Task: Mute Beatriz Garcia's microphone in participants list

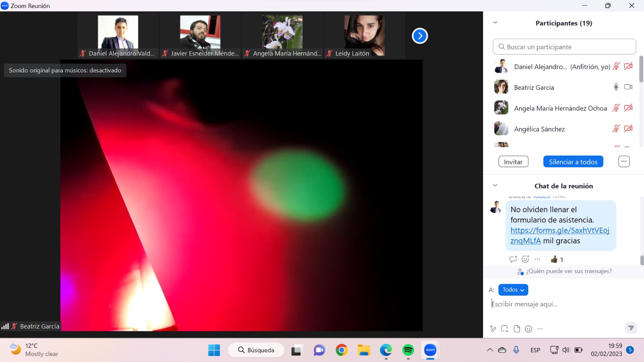Action: [x=616, y=87]
